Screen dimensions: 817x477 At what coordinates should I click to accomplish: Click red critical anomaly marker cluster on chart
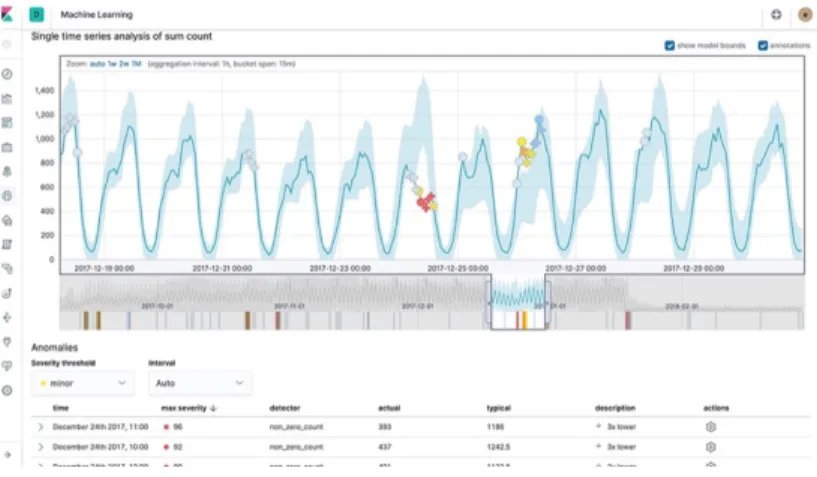[426, 202]
